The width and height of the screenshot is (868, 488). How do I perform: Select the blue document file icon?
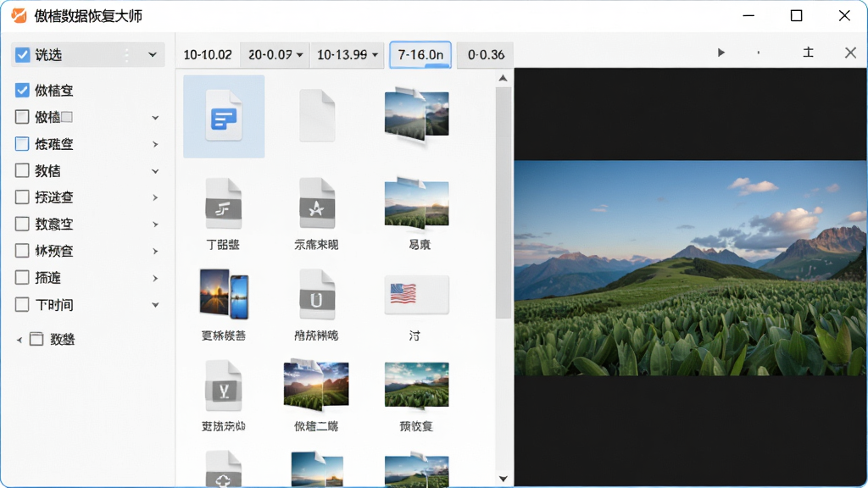[224, 115]
